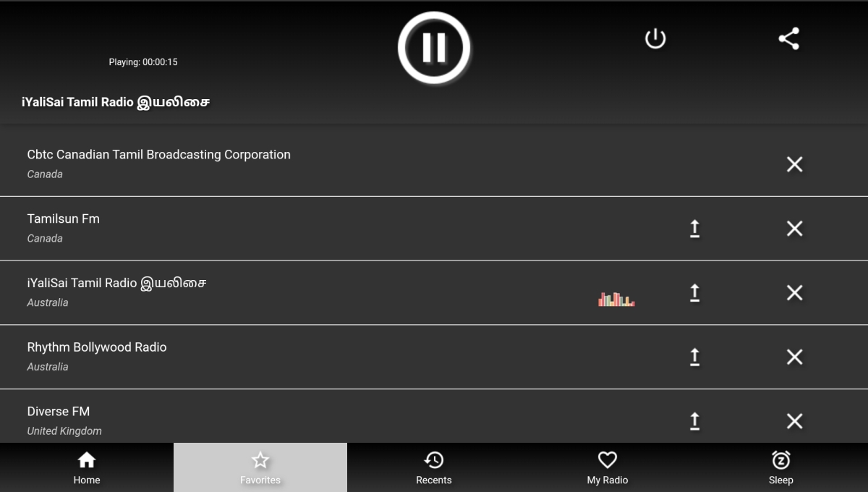This screenshot has width=868, height=492.
Task: Click the equalizer animation on iYaliSai row
Action: pos(616,299)
